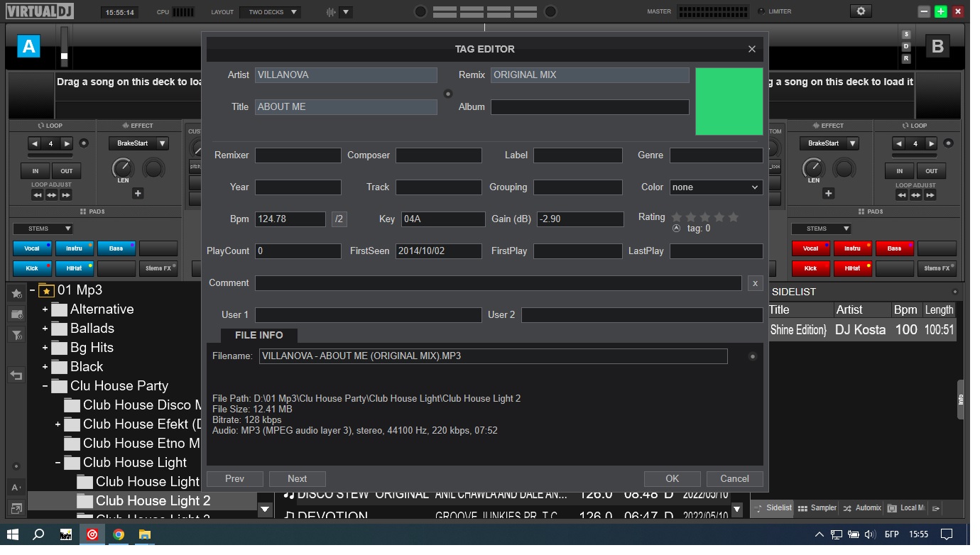The height and width of the screenshot is (555, 980).
Task: Toggle right deck Kick stem pad
Action: 810,268
